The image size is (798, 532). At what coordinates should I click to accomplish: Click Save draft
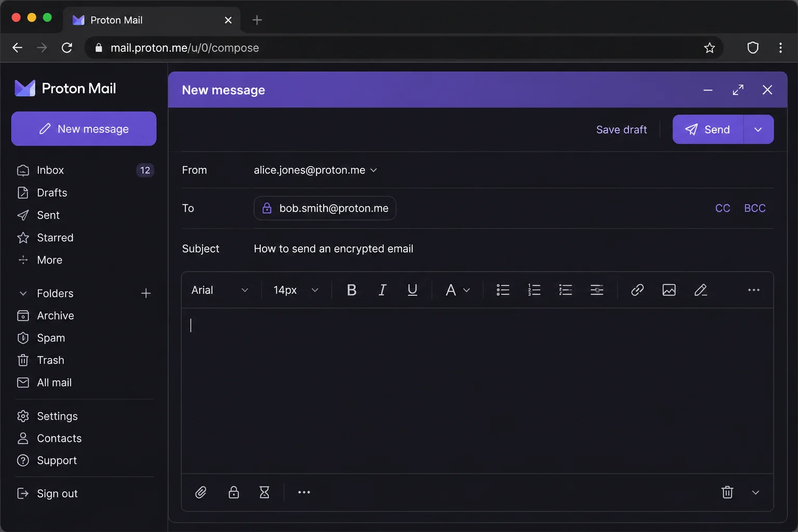tap(621, 129)
